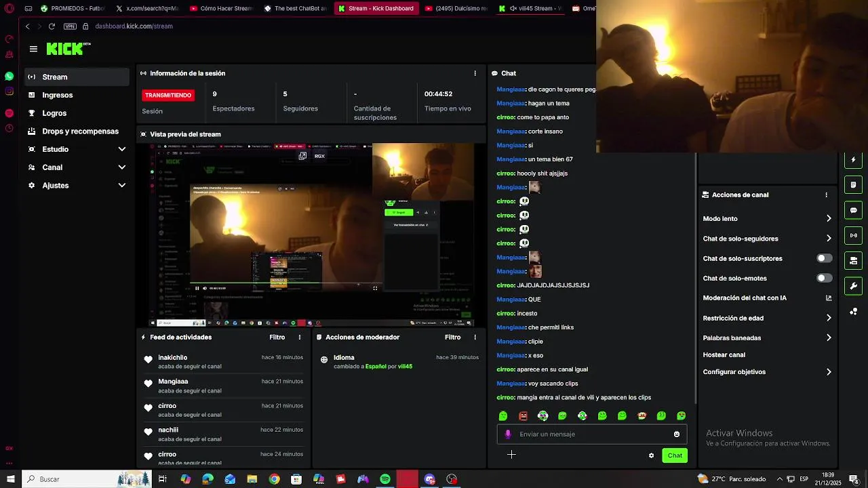Click the browser address bar URL

coord(134,26)
